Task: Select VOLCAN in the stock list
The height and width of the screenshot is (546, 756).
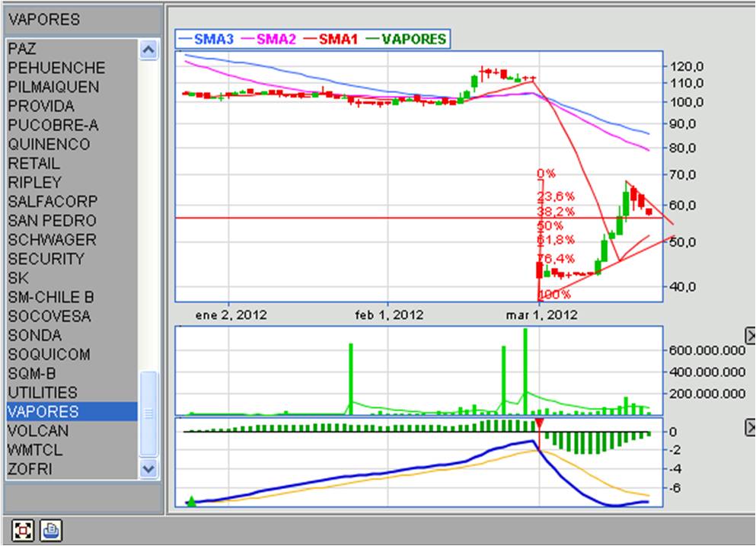Action: point(72,431)
